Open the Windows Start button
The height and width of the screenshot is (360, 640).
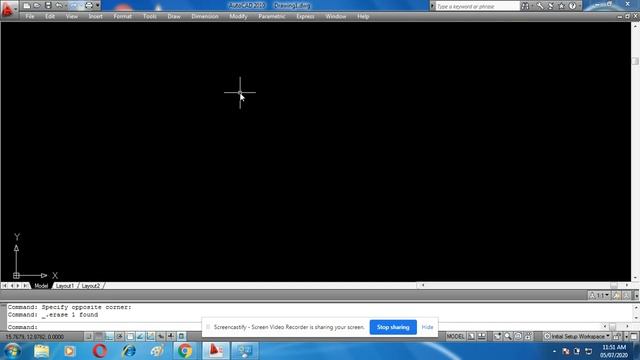tap(12, 351)
